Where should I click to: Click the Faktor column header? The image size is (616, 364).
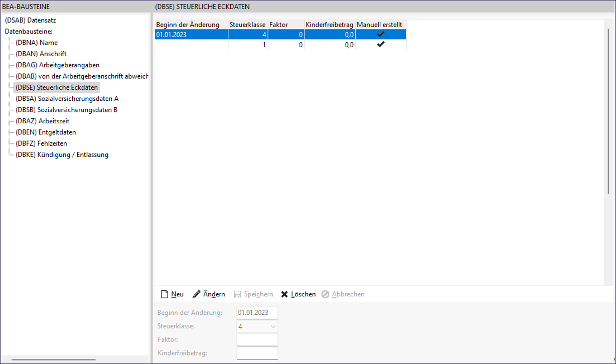(x=286, y=25)
